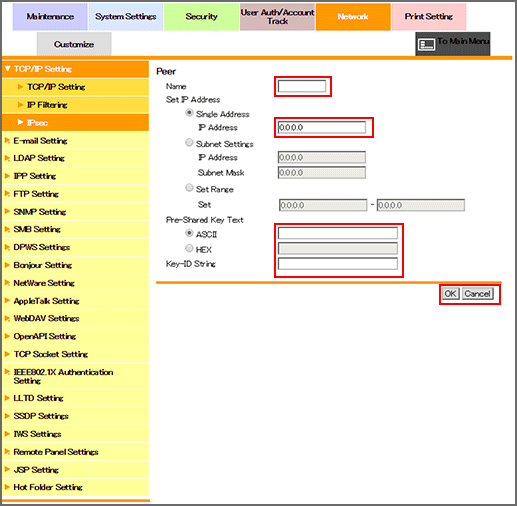Click the arrow icon next to IP Filtering
The height and width of the screenshot is (506, 517).
(x=20, y=105)
